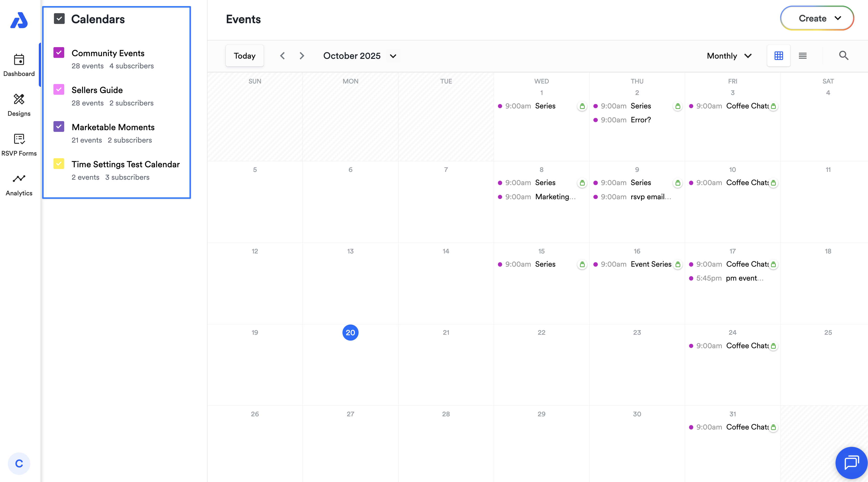Click Time Settings Test Calendar yellow swatch
868x482 pixels.
pyautogui.click(x=59, y=164)
